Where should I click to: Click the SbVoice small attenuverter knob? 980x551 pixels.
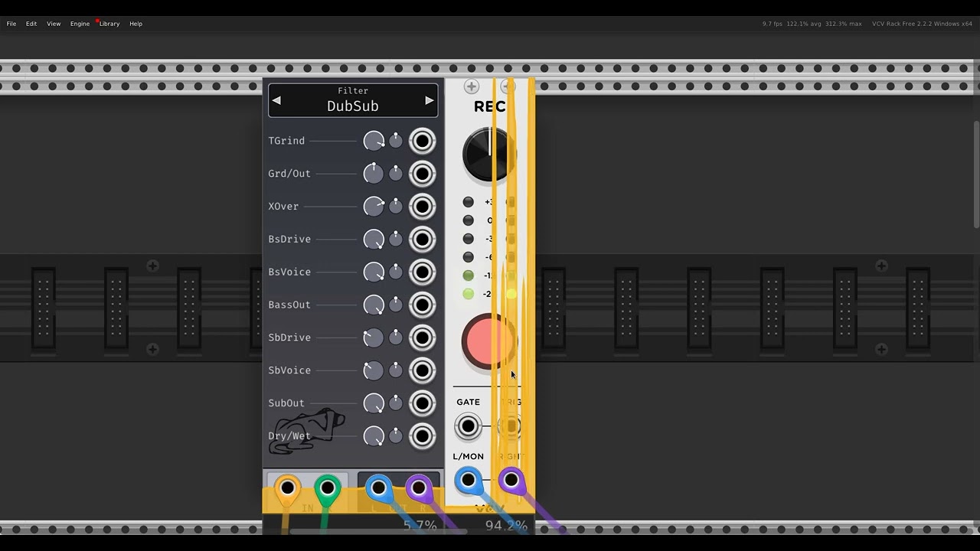coord(396,370)
